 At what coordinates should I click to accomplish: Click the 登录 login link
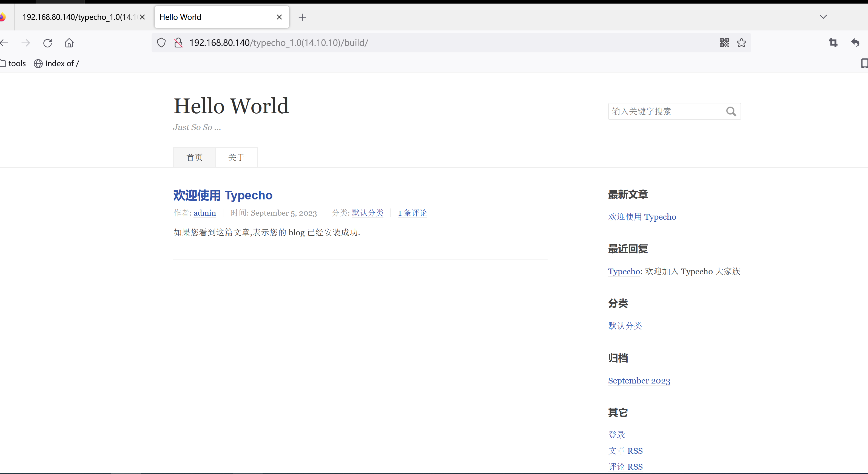pyautogui.click(x=616, y=435)
